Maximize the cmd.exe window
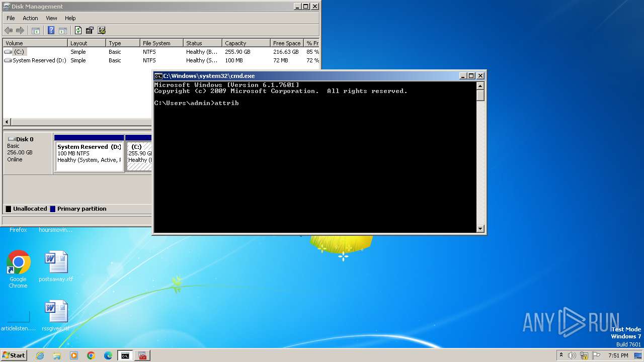Screen dimensions: 644x362 (471, 76)
